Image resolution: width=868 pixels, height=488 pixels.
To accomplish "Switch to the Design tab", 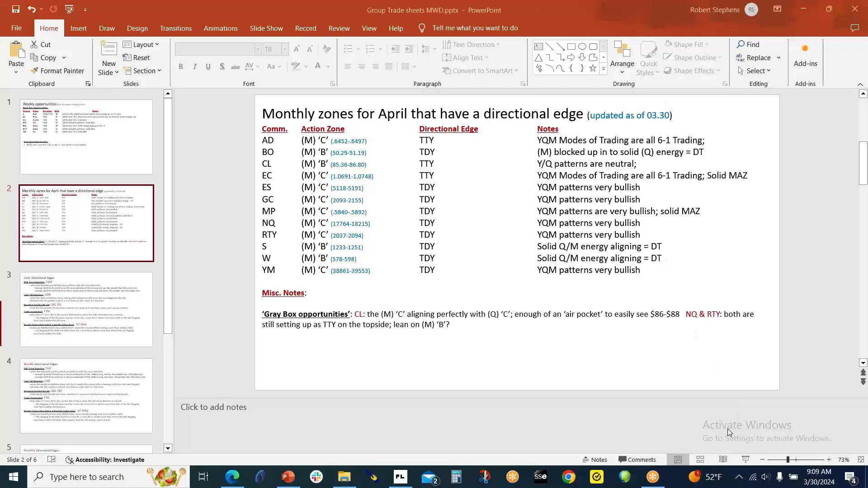I will (137, 28).
